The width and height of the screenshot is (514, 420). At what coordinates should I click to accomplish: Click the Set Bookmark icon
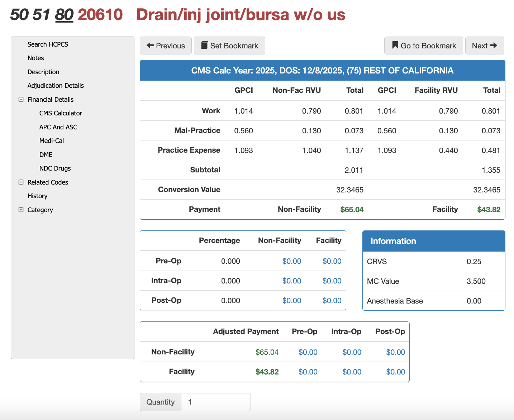click(x=205, y=45)
